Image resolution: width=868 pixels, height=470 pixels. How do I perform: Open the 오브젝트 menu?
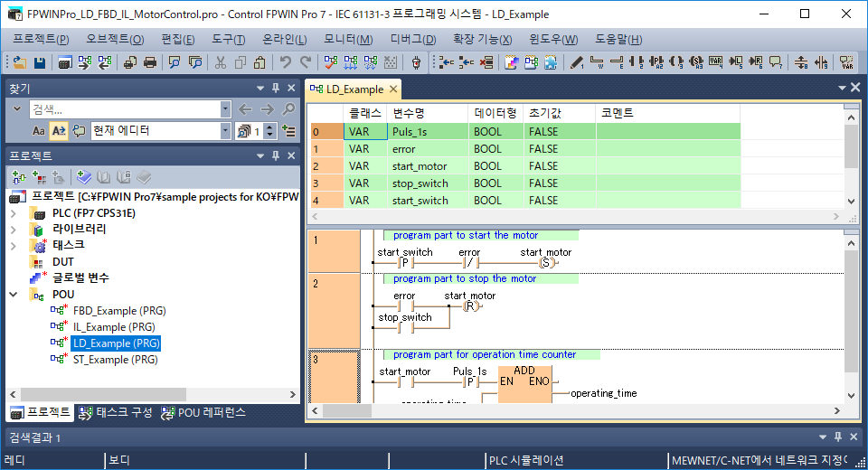pos(115,39)
